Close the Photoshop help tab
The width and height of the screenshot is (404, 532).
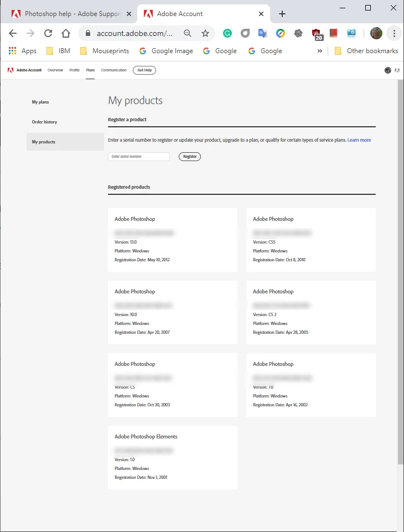click(x=129, y=14)
